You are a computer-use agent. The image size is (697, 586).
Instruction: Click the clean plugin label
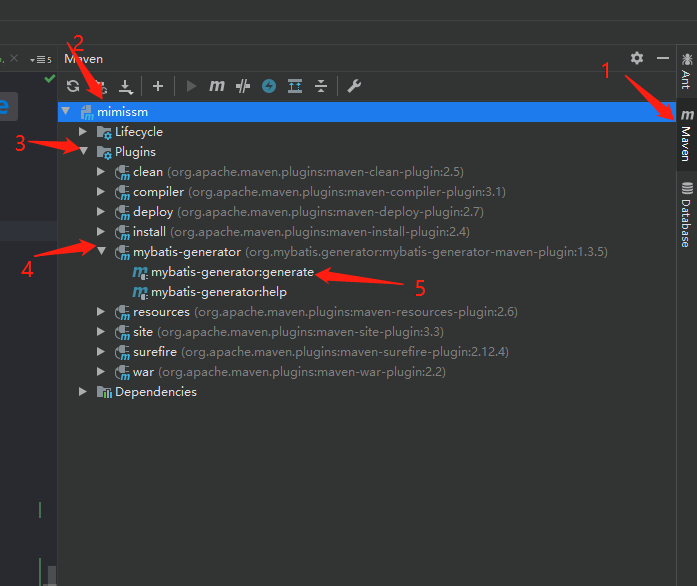pyautogui.click(x=148, y=172)
